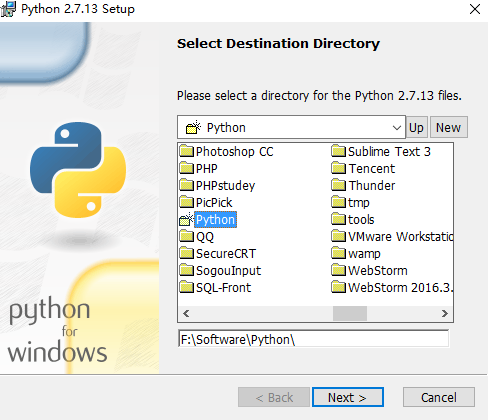Viewport: 488px width, 420px height.
Task: Click the PHPstudey folder icon
Action: coord(186,185)
